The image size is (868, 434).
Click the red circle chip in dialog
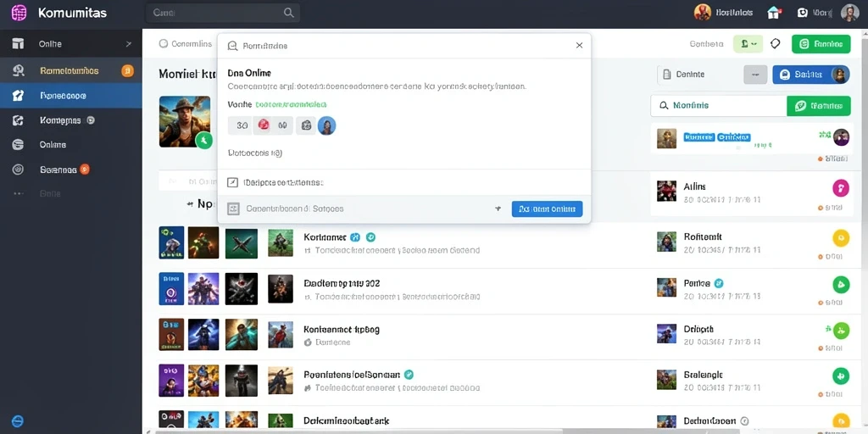[264, 125]
